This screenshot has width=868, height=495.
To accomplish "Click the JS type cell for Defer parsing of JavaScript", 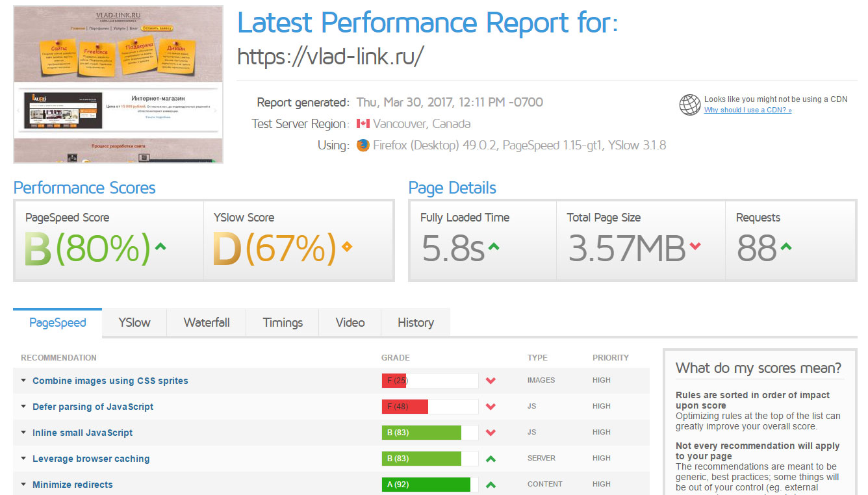I will (x=532, y=407).
